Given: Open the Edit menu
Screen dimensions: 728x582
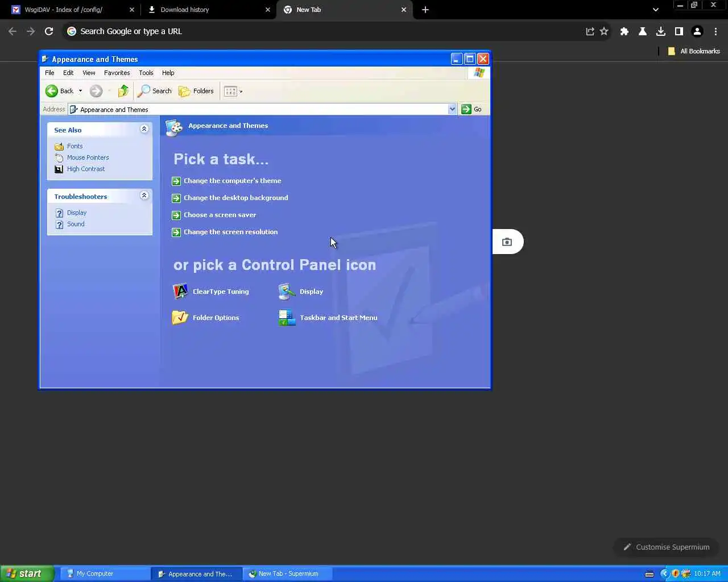Looking at the screenshot, I should [68, 73].
